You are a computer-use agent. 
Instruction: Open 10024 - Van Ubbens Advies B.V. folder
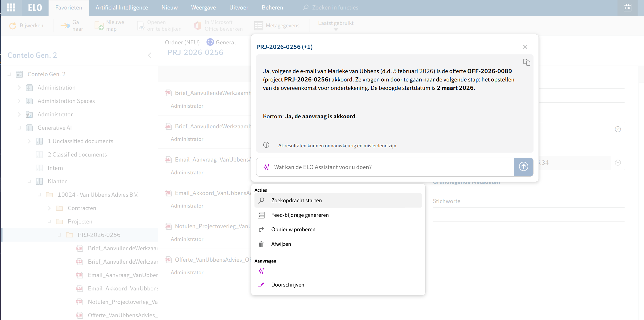click(98, 195)
